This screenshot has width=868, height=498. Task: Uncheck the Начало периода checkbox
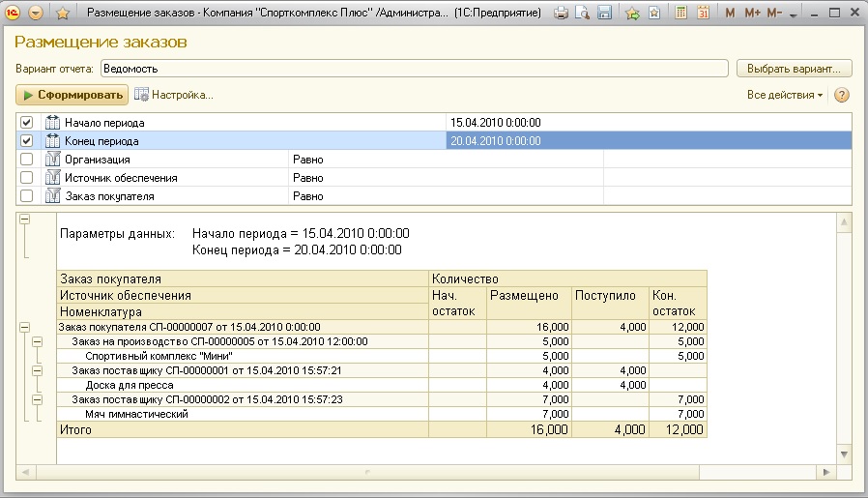(x=27, y=123)
